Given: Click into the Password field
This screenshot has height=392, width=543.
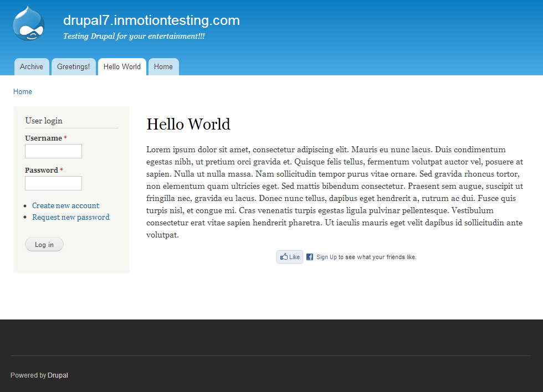Looking at the screenshot, I should (x=53, y=183).
